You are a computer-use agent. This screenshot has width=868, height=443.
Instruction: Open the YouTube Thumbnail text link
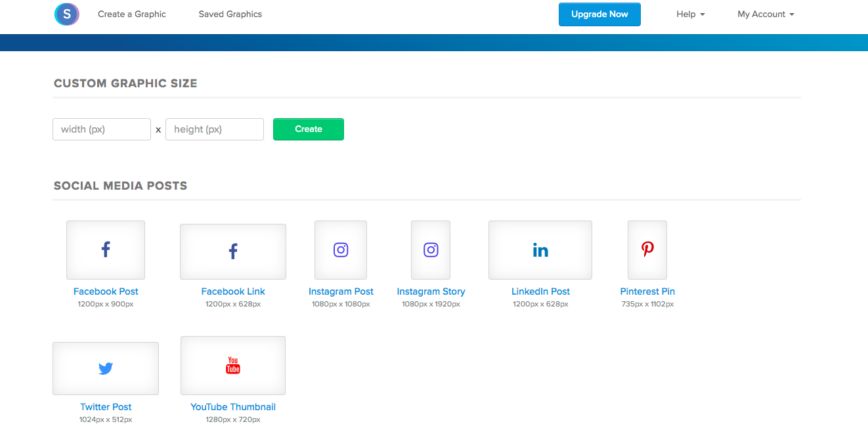[x=233, y=407]
